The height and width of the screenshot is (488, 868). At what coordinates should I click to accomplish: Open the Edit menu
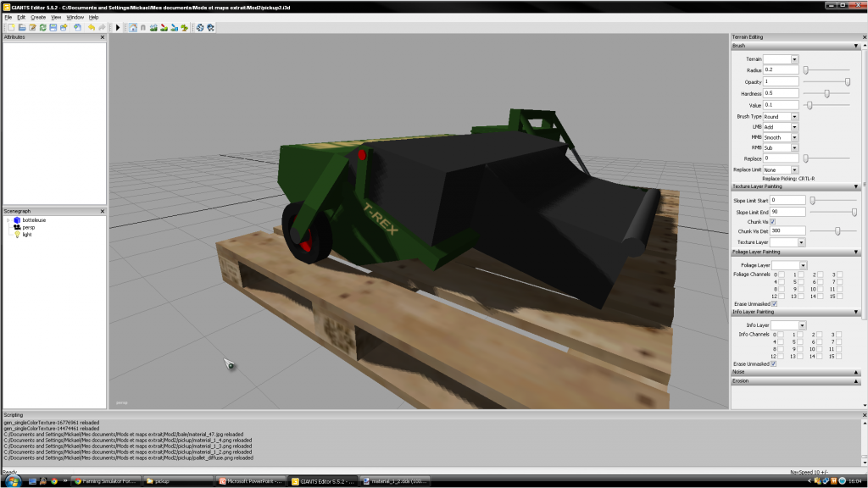[21, 18]
